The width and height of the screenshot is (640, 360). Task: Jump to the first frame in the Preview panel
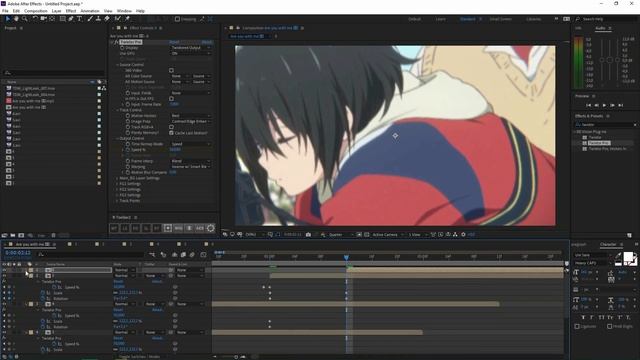[x=588, y=105]
